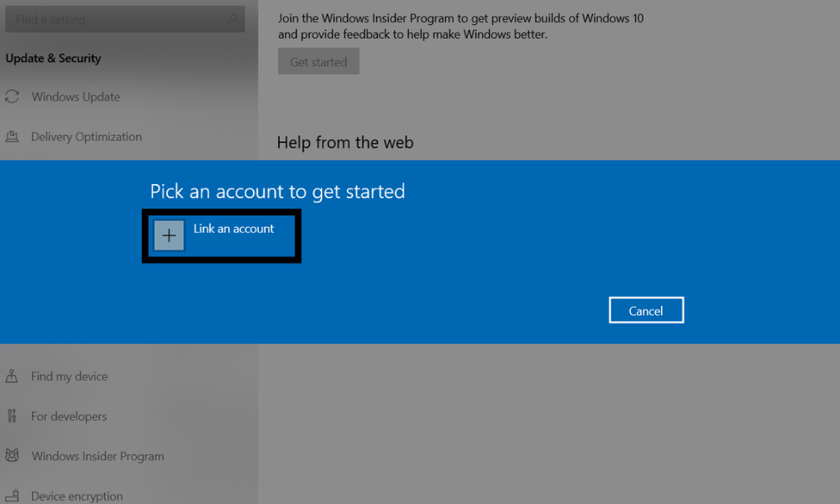Screen dimensions: 840x504
Task: Click the Get started button
Action: [318, 60]
